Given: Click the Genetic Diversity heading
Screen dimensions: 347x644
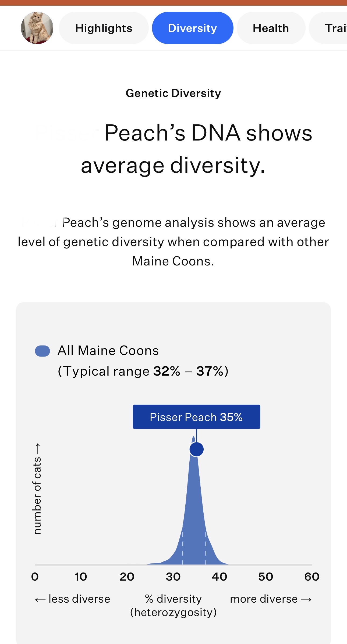Looking at the screenshot, I should tap(173, 93).
